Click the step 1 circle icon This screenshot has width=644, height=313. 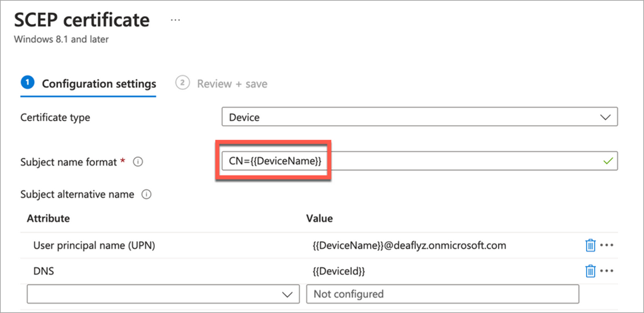click(27, 83)
